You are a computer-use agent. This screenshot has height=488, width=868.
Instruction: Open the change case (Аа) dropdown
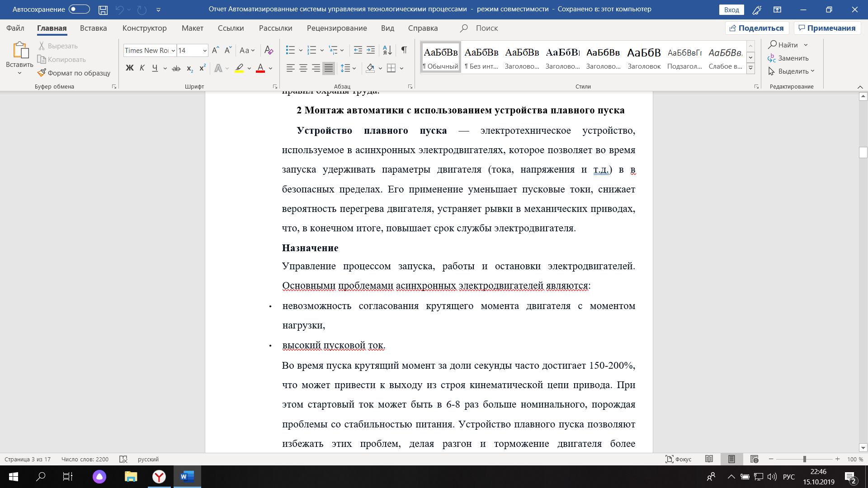click(x=247, y=50)
